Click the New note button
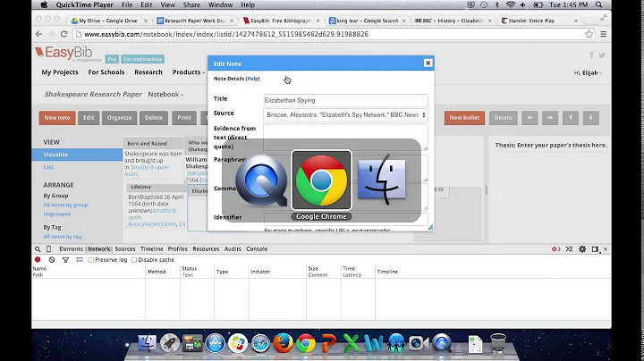This screenshot has height=361, width=644. click(x=57, y=118)
